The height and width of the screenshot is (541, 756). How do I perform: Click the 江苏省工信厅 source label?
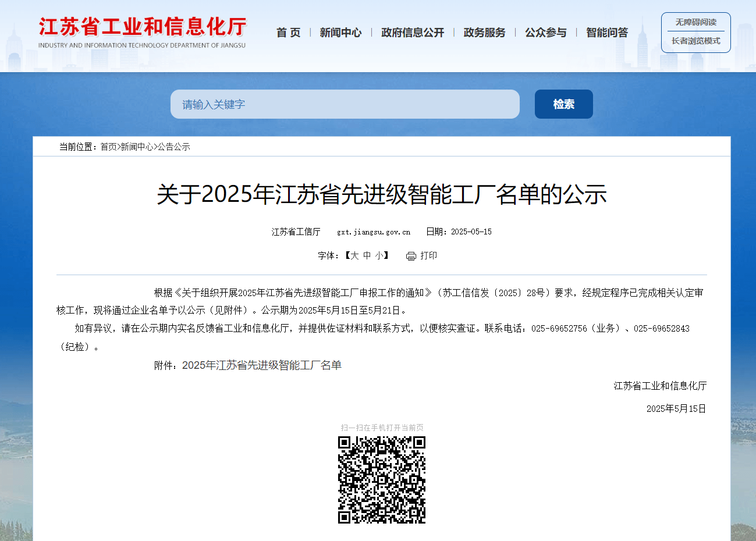(x=296, y=232)
